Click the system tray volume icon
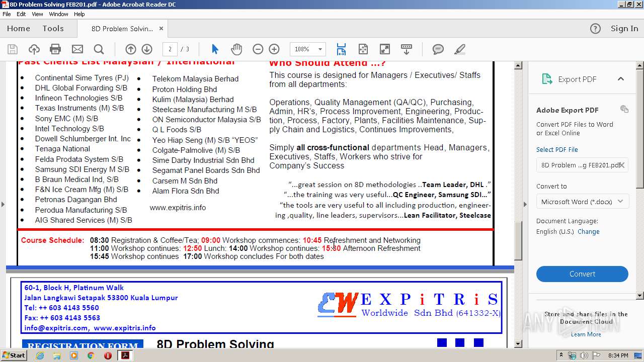This screenshot has width=644, height=362. (x=584, y=355)
